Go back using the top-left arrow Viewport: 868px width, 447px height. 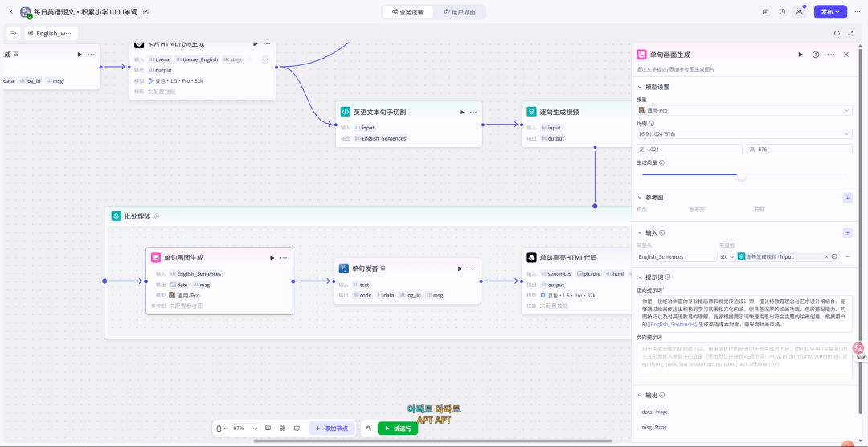(11, 11)
